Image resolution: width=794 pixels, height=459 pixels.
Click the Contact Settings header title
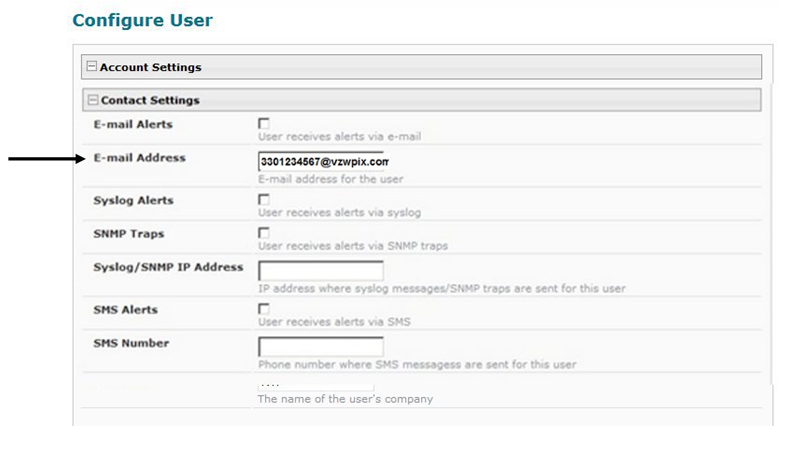pyautogui.click(x=150, y=100)
